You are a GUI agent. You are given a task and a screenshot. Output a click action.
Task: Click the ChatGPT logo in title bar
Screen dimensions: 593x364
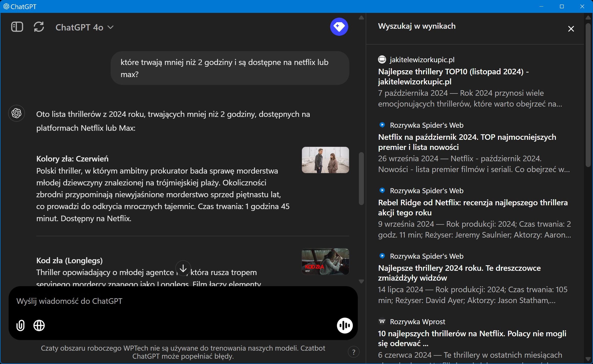pyautogui.click(x=6, y=6)
